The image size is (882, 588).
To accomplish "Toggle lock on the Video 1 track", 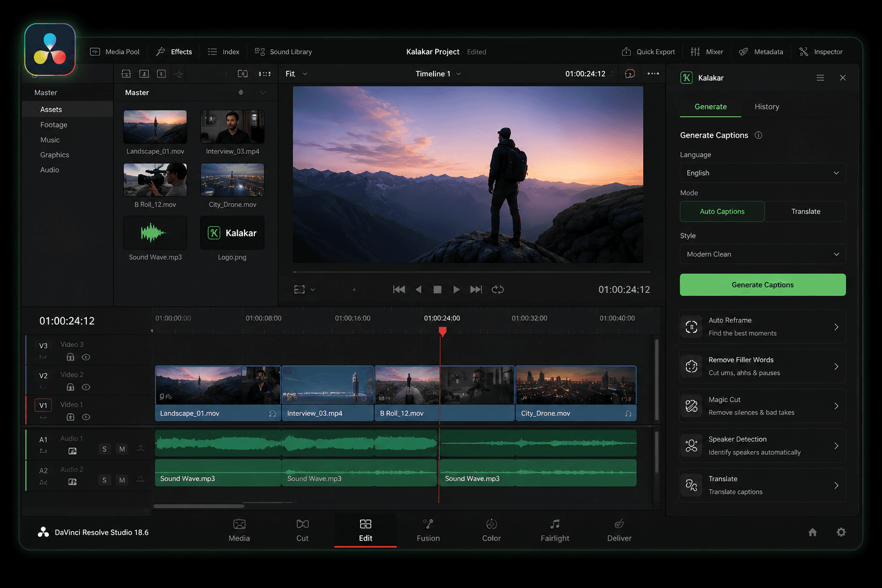I will (x=71, y=417).
